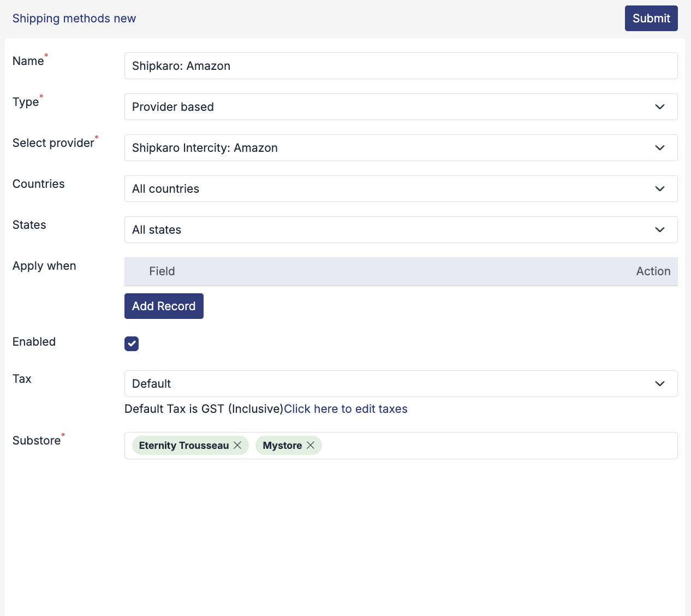Click the Enabled label
691x616 pixels.
(x=34, y=342)
